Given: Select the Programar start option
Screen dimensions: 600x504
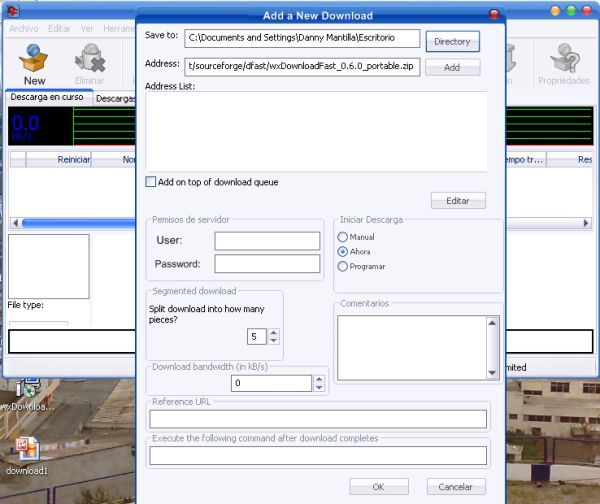Looking at the screenshot, I should pyautogui.click(x=342, y=266).
